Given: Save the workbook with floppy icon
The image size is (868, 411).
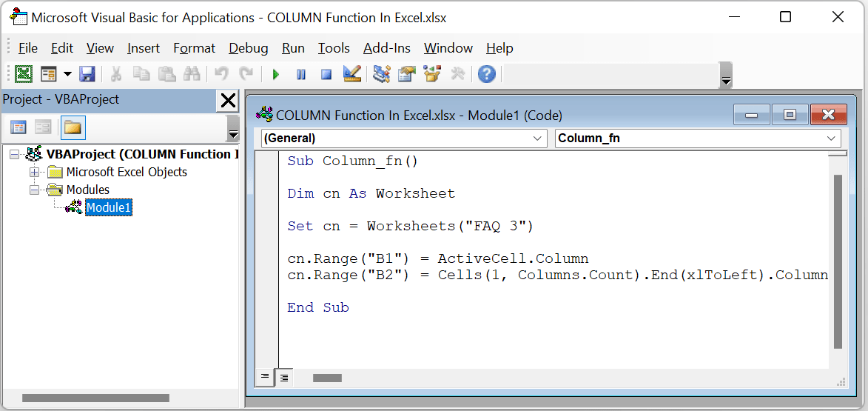Looking at the screenshot, I should pyautogui.click(x=87, y=73).
